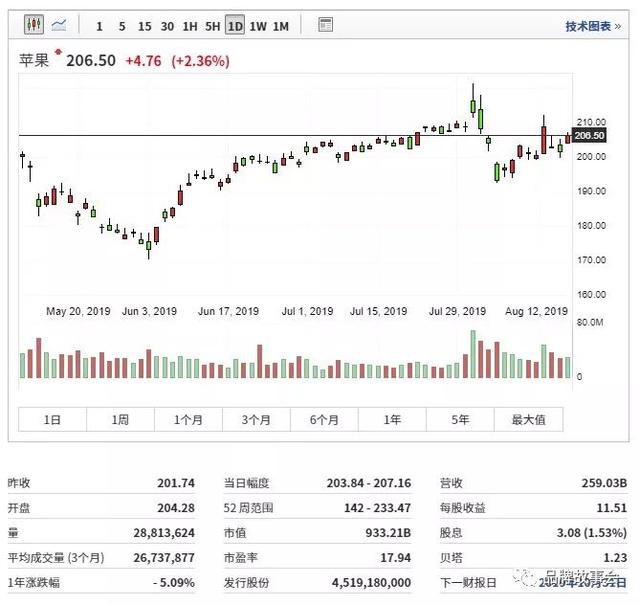Click the 量 value 28,813,624
640x605 pixels.
pyautogui.click(x=164, y=533)
